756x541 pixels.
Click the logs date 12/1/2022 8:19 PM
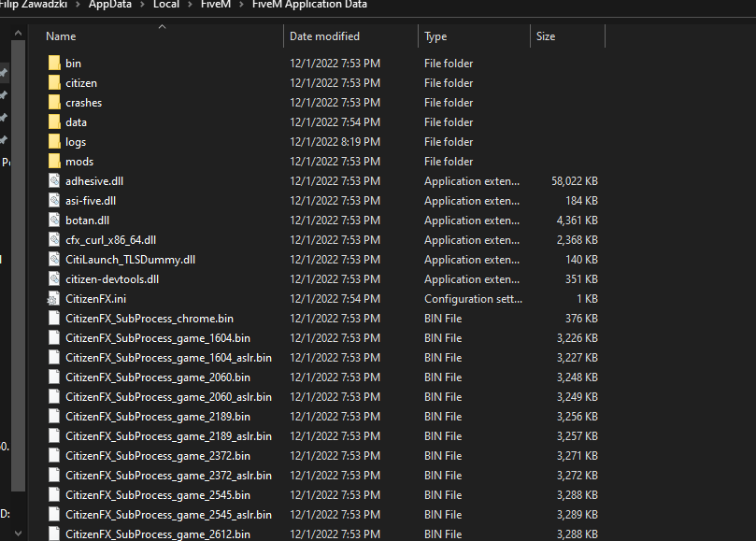point(335,142)
